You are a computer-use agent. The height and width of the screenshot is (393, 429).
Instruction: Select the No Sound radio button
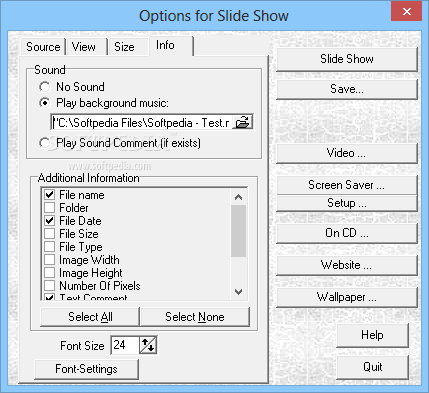coord(45,87)
